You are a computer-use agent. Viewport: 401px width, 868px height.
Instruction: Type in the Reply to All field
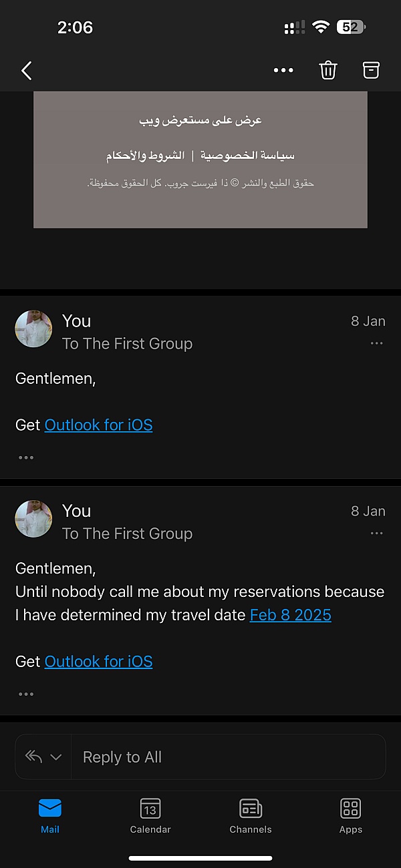coord(227,757)
